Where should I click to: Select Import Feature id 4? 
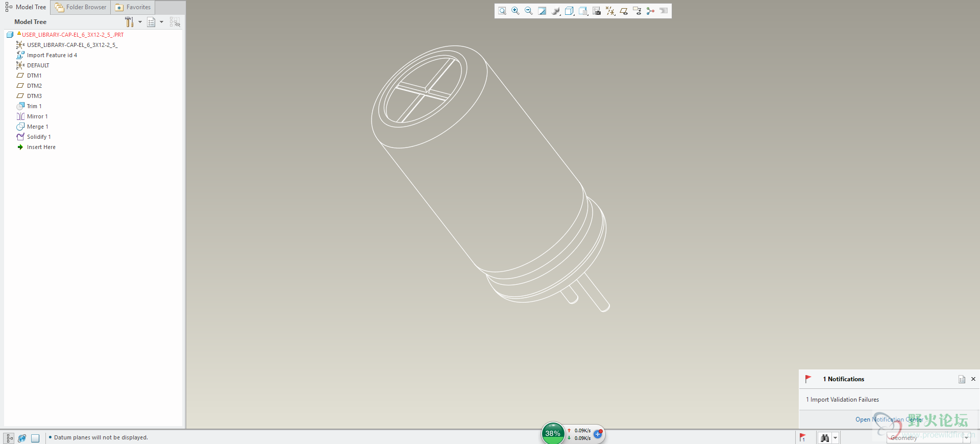tap(52, 55)
